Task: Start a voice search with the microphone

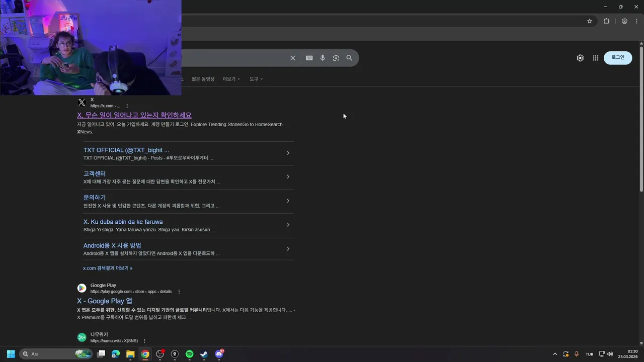Action: tap(323, 58)
